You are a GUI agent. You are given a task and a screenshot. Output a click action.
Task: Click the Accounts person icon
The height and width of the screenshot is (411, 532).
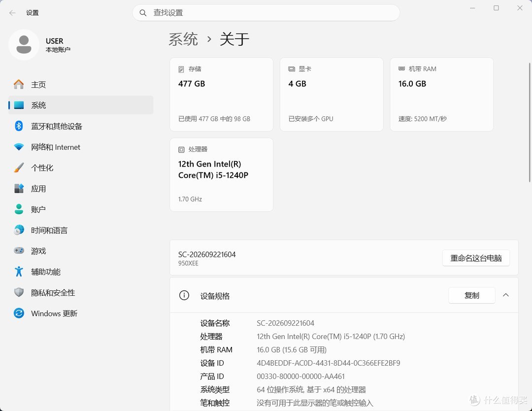point(19,209)
